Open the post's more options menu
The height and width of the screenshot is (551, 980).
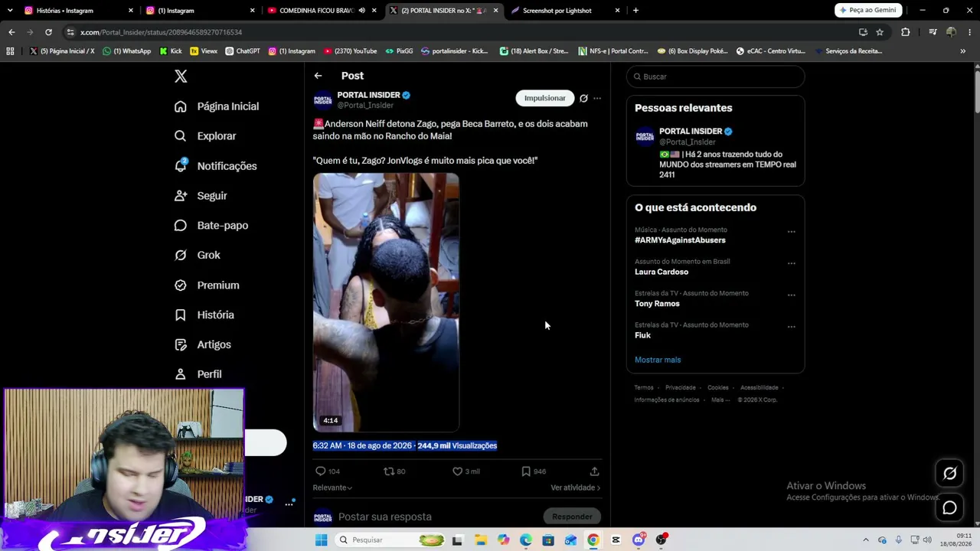click(597, 98)
